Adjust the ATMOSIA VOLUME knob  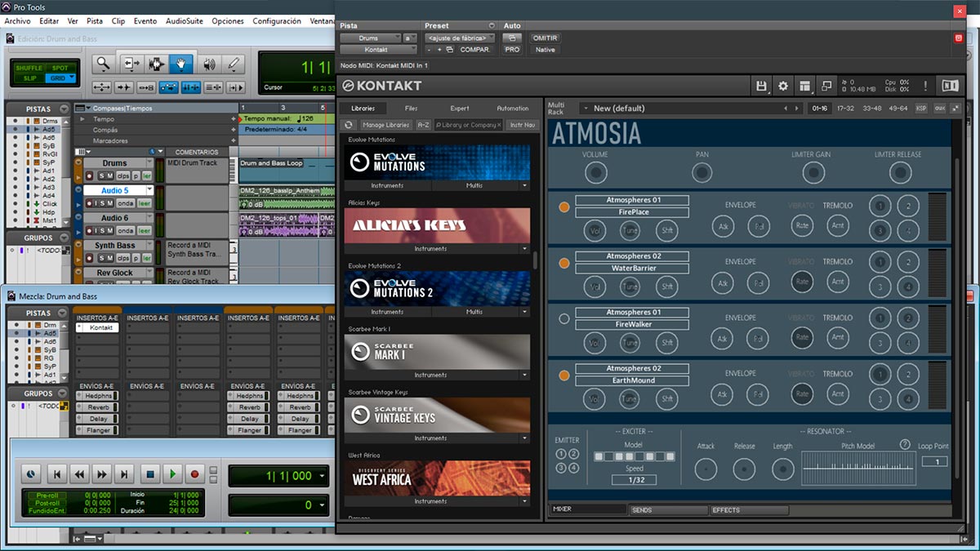click(x=595, y=172)
